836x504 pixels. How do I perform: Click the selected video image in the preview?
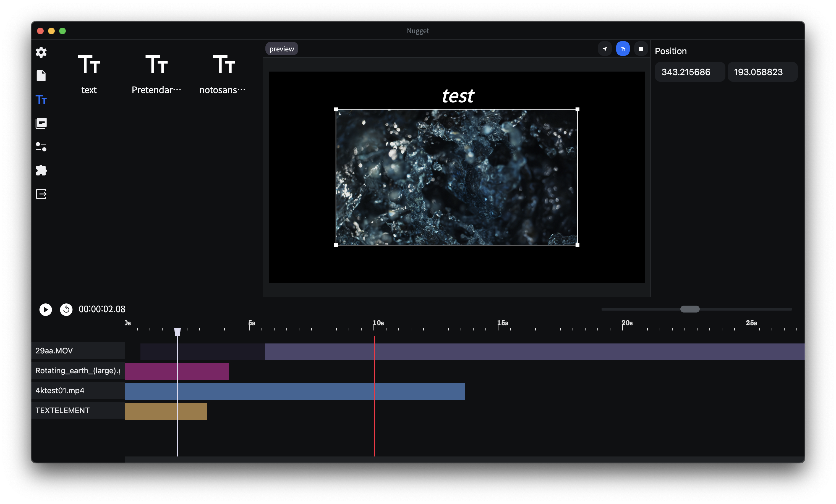pos(457,177)
